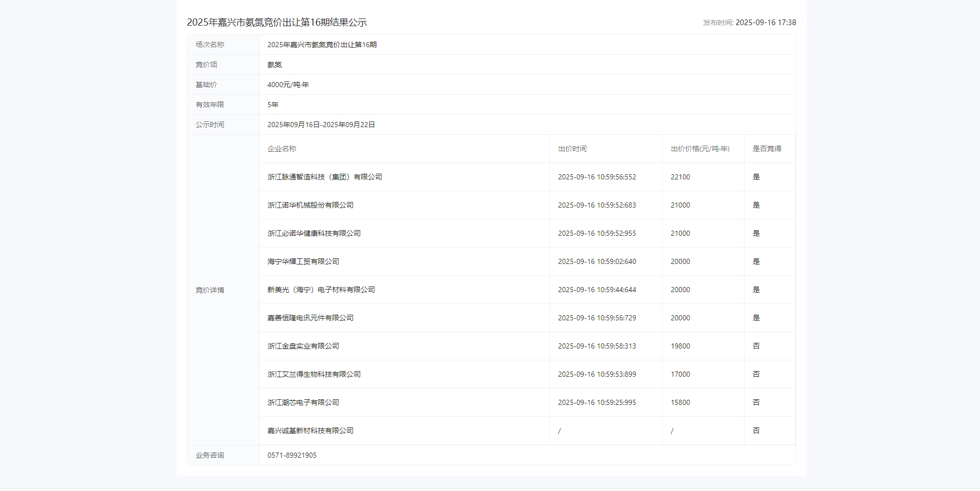Select company 嘉兴诚基新材科技有限公司
Image resolution: width=980 pixels, height=491 pixels.
[x=310, y=431]
